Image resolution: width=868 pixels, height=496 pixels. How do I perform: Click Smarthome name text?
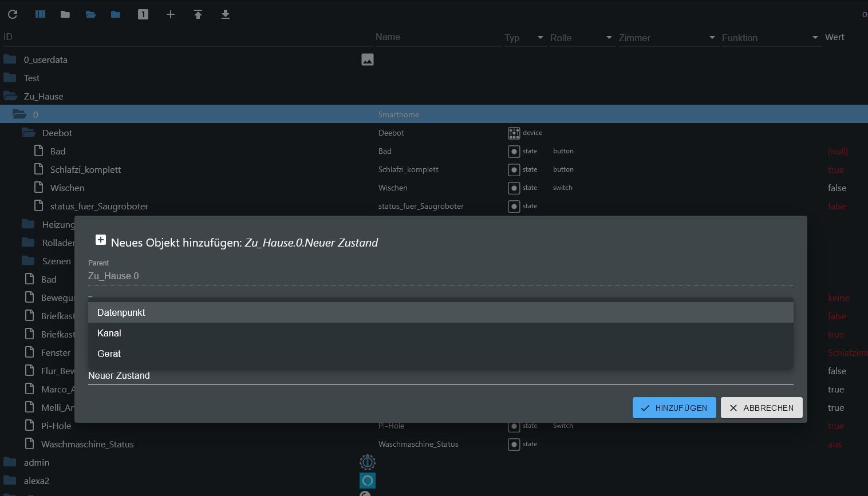tap(399, 114)
